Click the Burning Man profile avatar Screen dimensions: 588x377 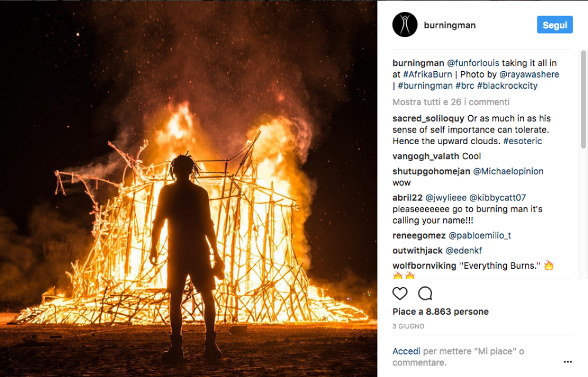tap(405, 25)
